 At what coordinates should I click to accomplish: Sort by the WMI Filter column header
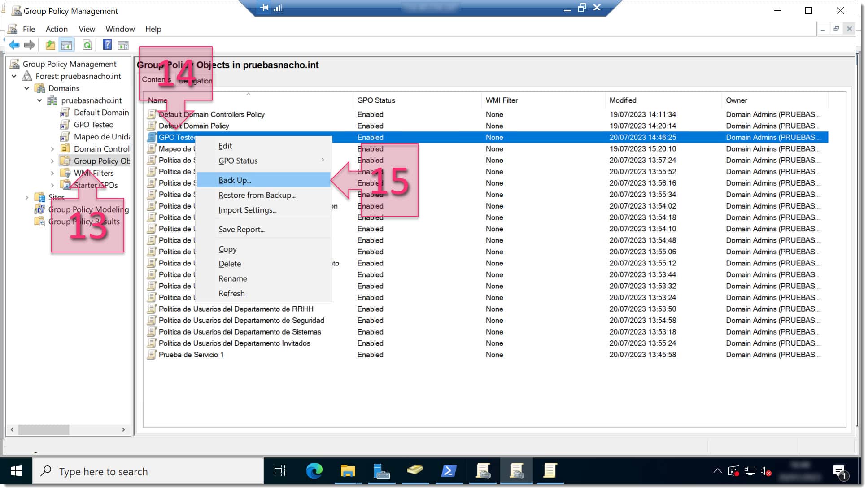coord(544,100)
